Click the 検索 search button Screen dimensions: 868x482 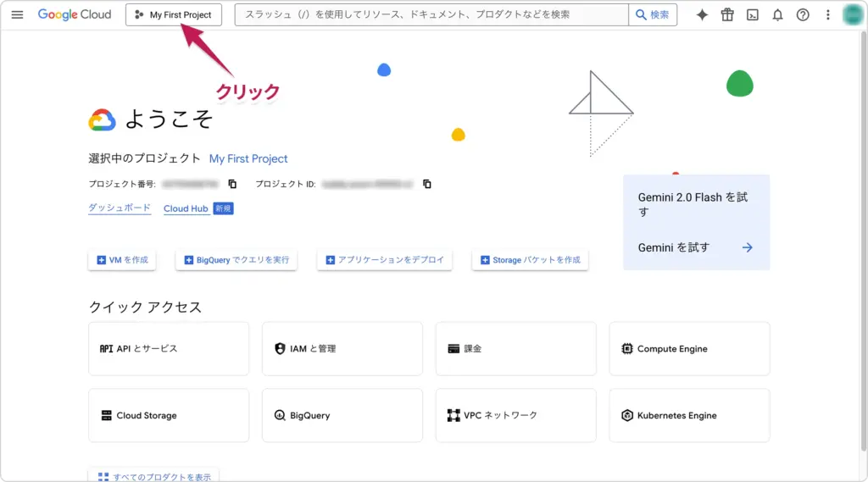click(653, 15)
